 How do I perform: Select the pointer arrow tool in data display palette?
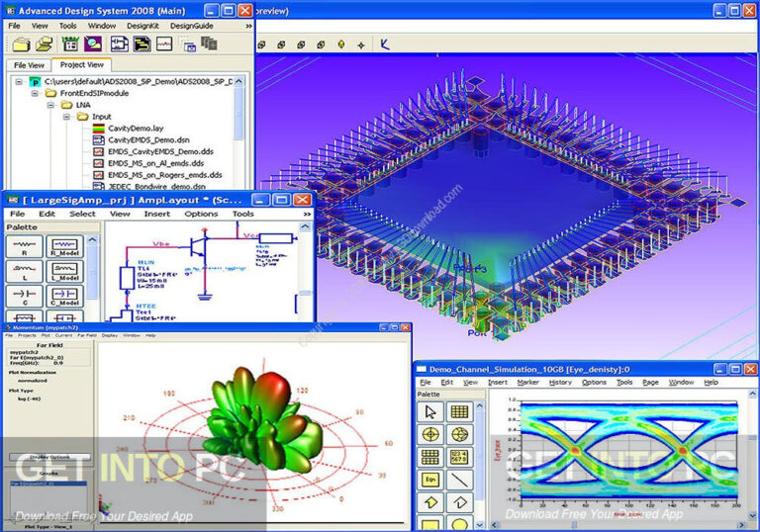[430, 411]
